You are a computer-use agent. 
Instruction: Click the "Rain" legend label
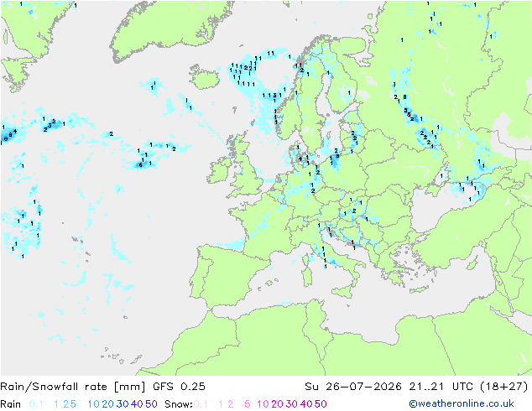[x=11, y=404]
